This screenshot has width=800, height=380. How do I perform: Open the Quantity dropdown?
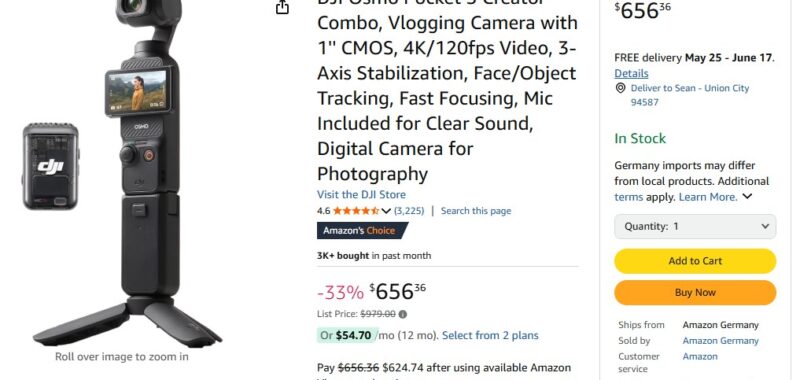click(x=695, y=226)
